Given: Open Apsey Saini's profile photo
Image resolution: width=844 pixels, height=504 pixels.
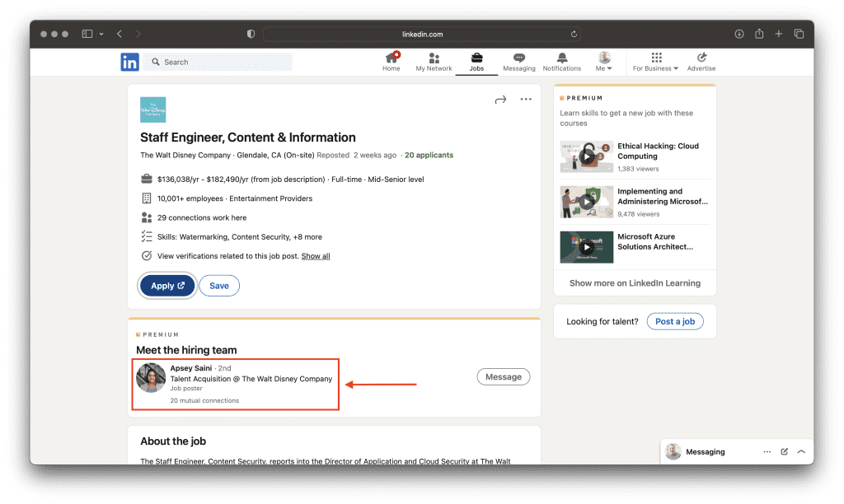Looking at the screenshot, I should pos(151,378).
